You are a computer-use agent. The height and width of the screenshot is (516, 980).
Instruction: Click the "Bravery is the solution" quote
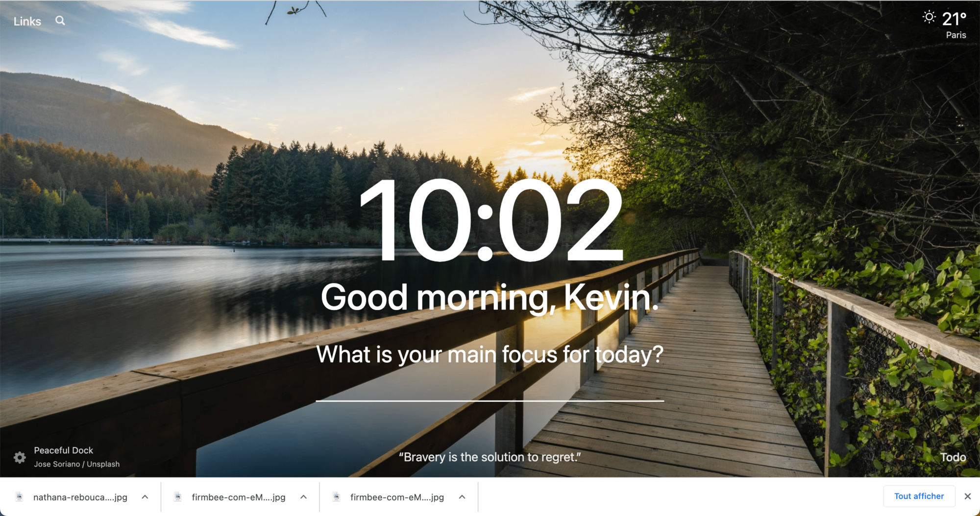[490, 457]
